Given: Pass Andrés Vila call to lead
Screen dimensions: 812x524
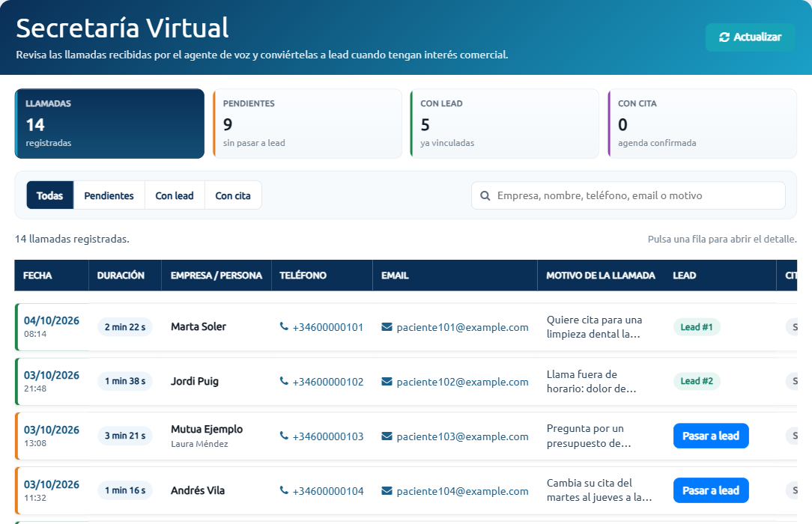Looking at the screenshot, I should 710,490.
